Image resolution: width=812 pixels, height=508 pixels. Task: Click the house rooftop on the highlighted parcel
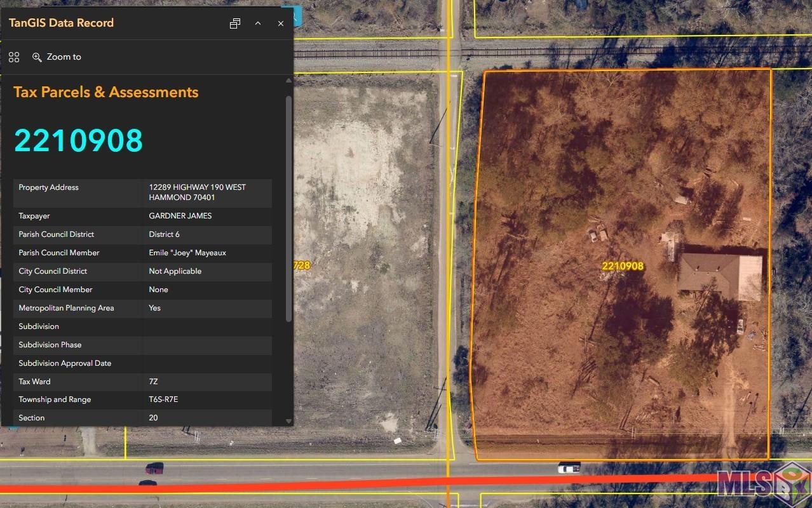click(721, 276)
